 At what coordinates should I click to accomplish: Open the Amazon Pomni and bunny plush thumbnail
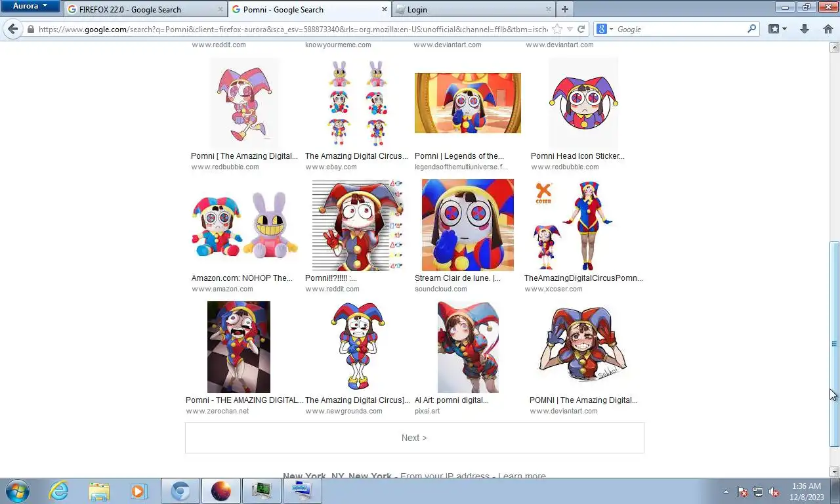coord(244,225)
